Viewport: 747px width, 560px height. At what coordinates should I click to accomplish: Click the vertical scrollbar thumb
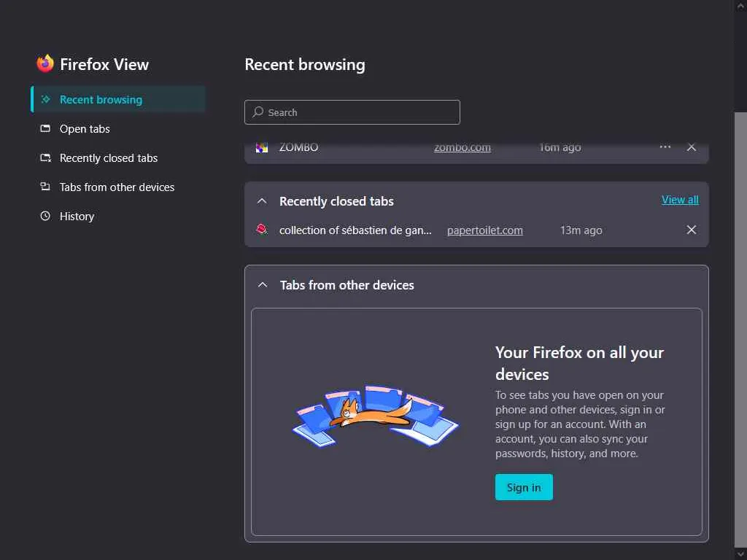(x=740, y=328)
